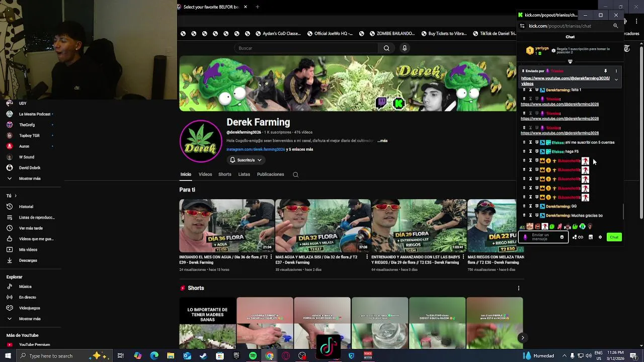Open Aydan's CoD Classe bookmark
The height and width of the screenshot is (362, 644).
point(278,34)
